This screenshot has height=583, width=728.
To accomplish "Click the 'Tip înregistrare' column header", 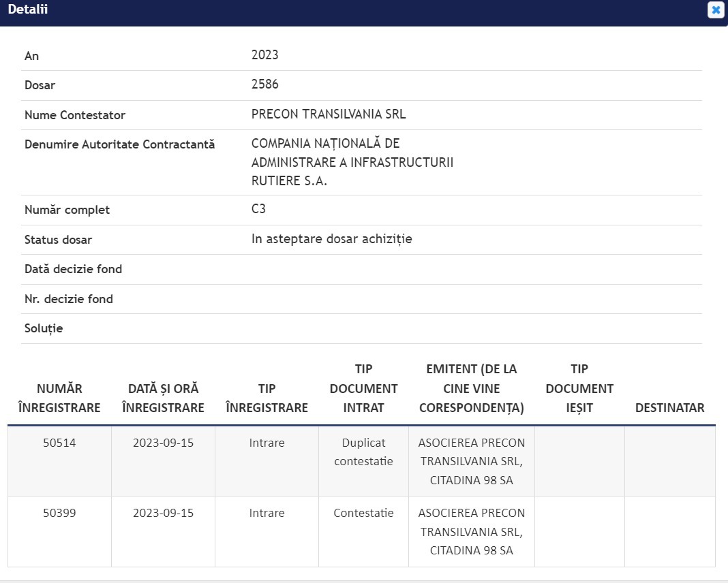I will (267, 398).
